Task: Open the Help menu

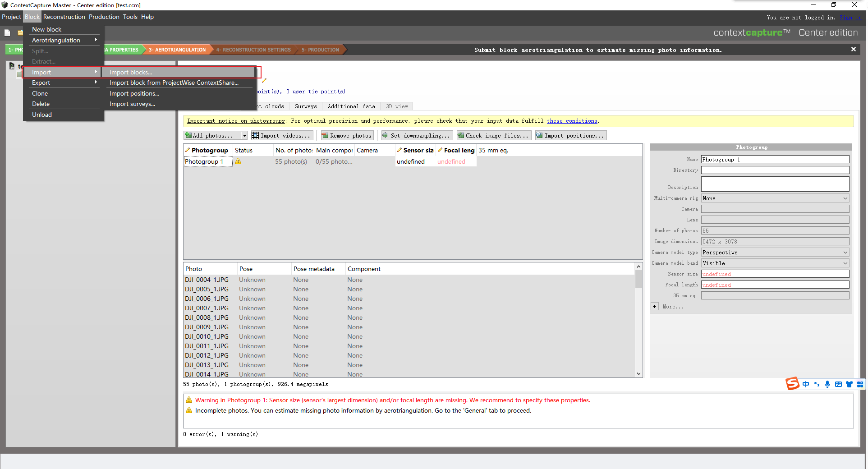Action: [147, 17]
